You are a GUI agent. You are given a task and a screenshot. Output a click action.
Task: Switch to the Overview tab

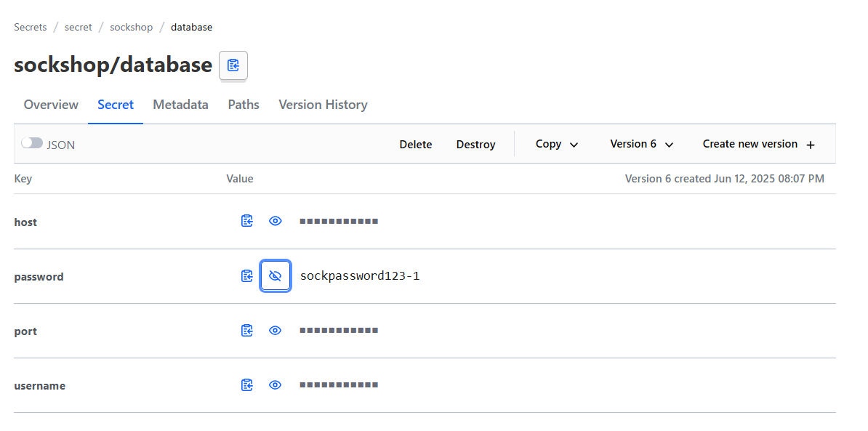[51, 105]
